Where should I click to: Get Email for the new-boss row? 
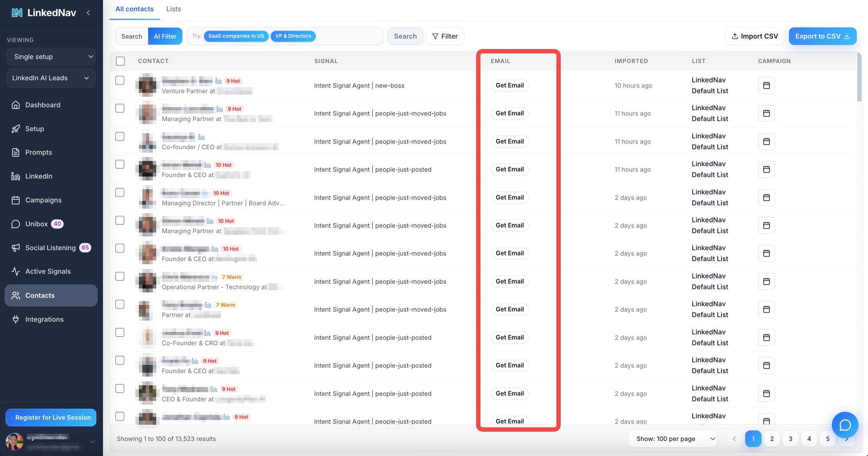[510, 85]
